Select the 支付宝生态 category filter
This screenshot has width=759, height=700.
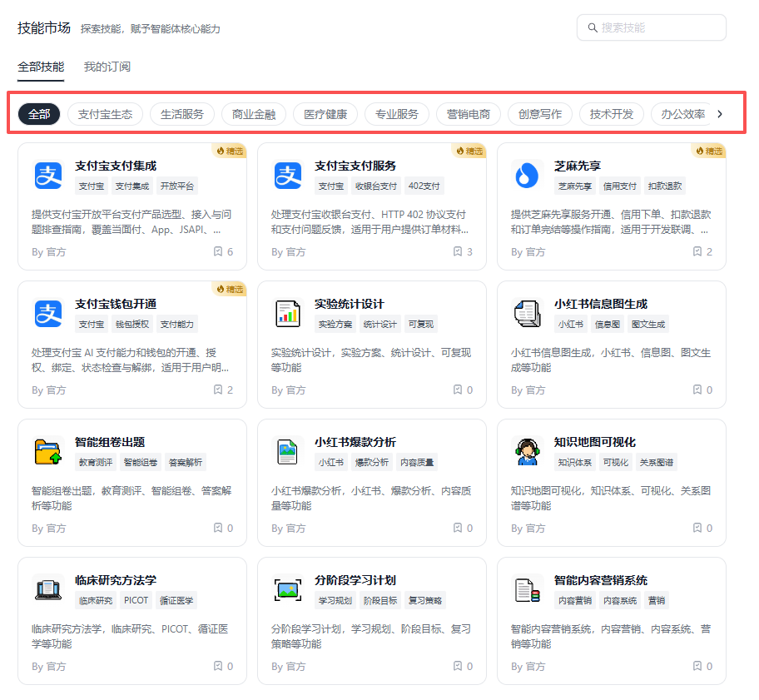[105, 114]
